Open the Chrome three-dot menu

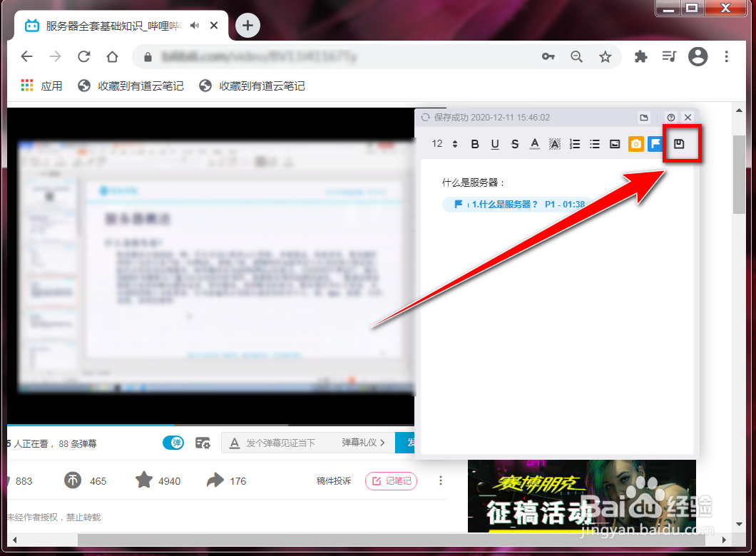click(x=726, y=56)
